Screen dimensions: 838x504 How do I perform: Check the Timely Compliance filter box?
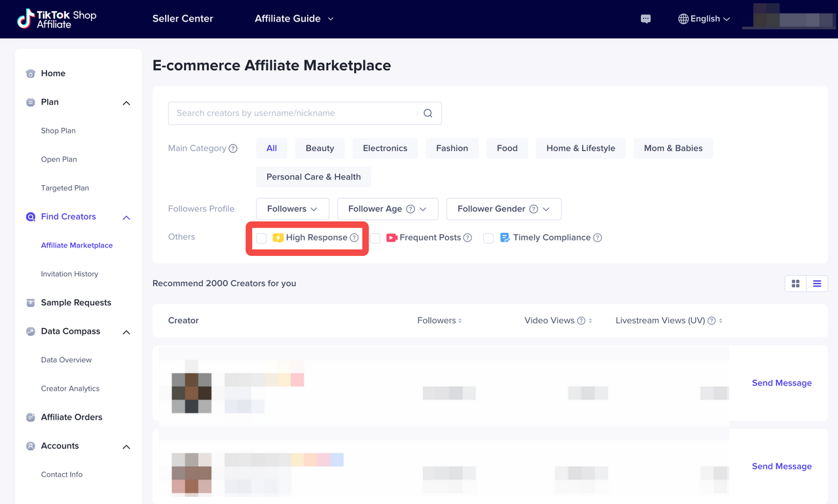(488, 238)
